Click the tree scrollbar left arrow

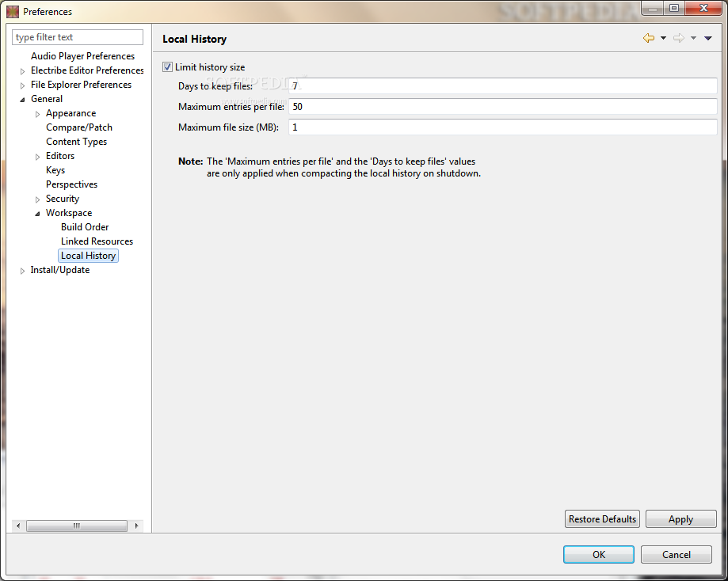18,526
